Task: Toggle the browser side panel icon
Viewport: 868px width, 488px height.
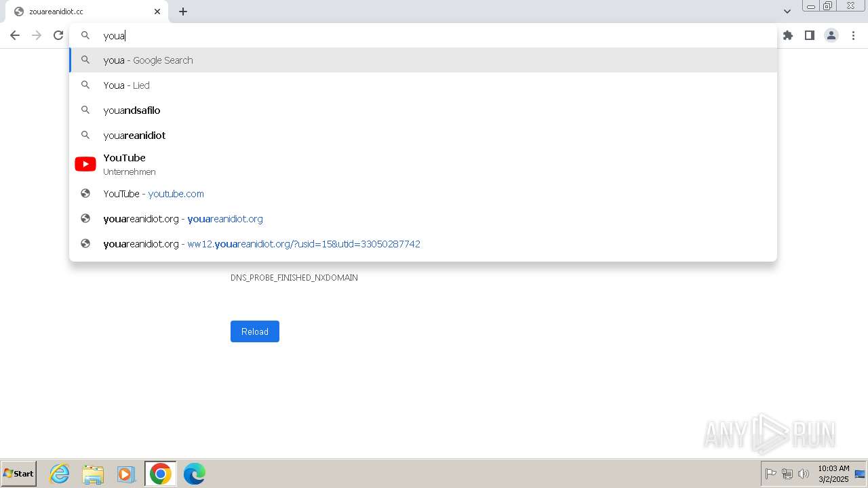Action: point(810,35)
